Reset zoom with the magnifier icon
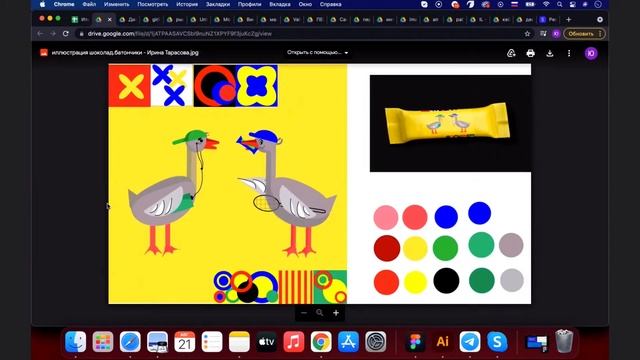This screenshot has width=640, height=360. point(320,313)
